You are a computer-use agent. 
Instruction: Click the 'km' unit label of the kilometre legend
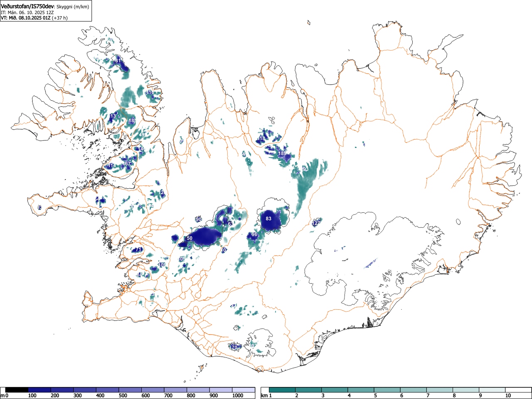[264, 396]
